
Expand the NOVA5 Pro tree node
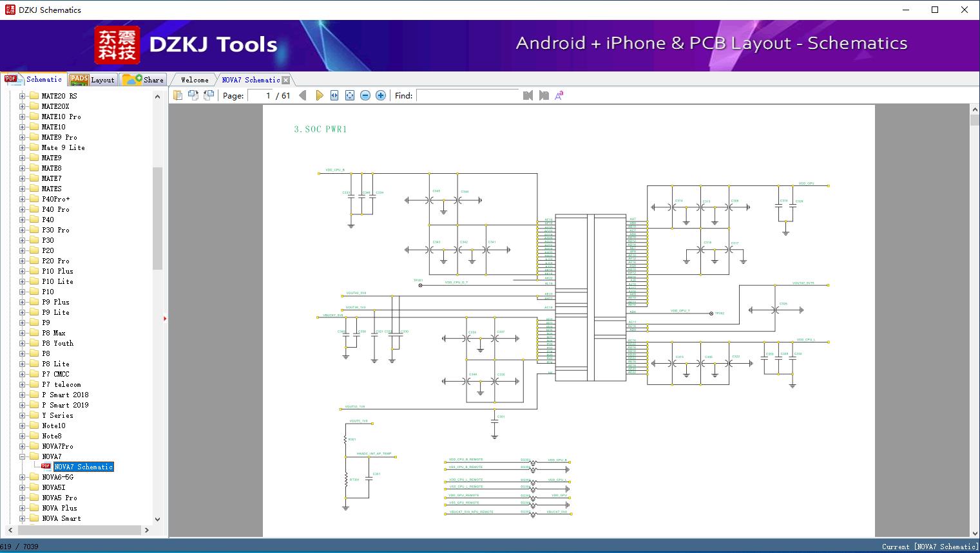[23, 498]
